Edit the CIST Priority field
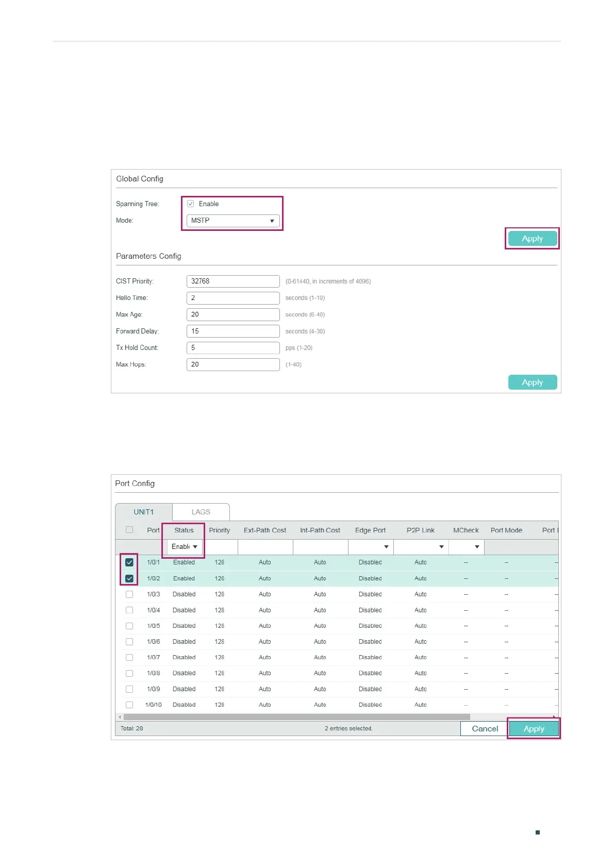614x868 pixels. click(233, 281)
